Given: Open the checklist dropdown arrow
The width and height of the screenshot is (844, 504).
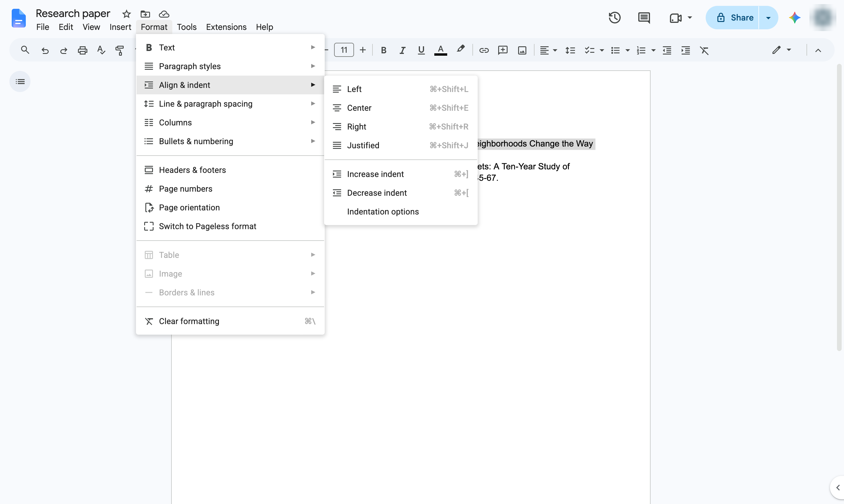Looking at the screenshot, I should 602,50.
